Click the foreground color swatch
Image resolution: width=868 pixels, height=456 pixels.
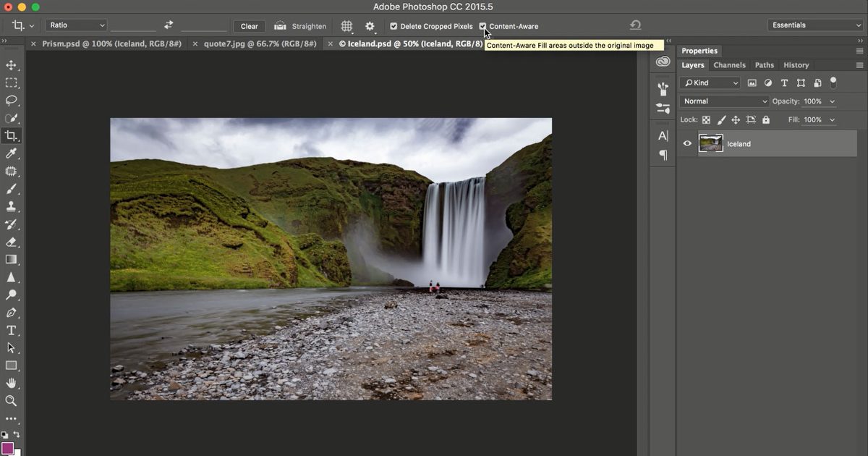coord(7,448)
